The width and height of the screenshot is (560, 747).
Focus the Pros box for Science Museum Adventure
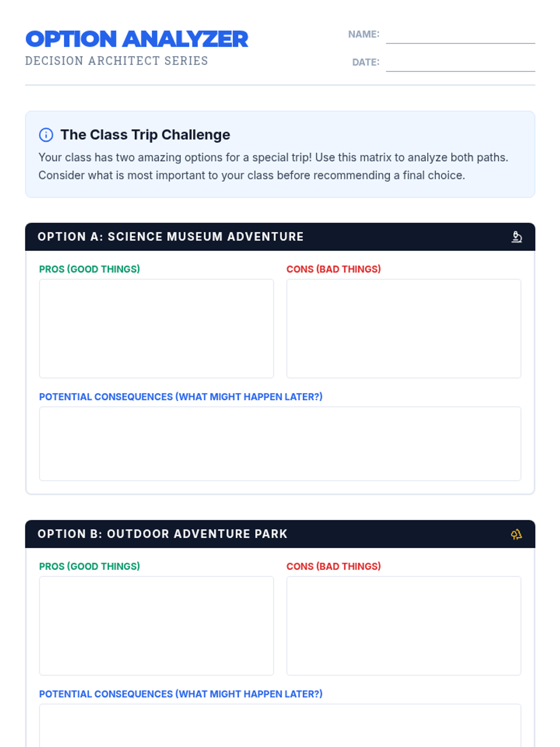pos(156,329)
